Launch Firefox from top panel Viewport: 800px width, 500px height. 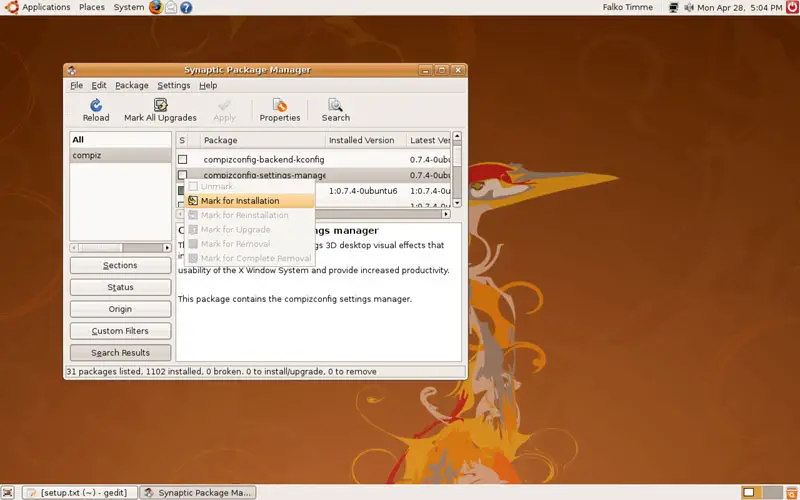[x=156, y=7]
